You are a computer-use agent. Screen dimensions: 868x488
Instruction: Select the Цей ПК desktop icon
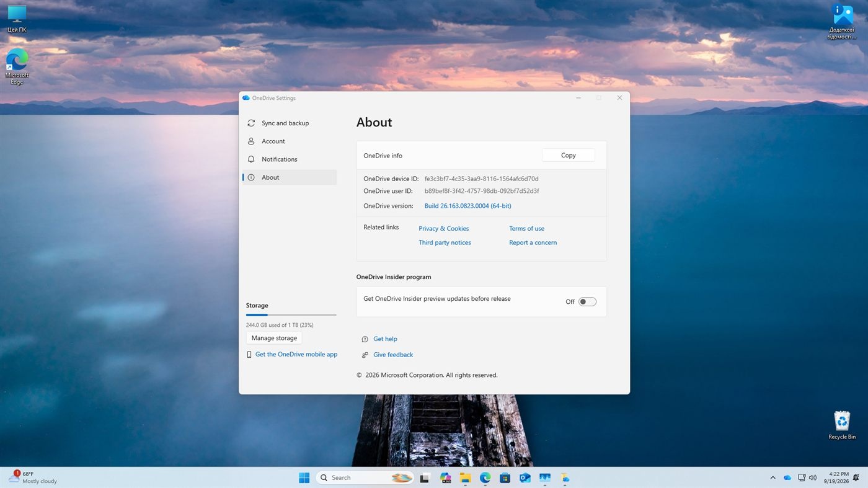[x=17, y=19]
